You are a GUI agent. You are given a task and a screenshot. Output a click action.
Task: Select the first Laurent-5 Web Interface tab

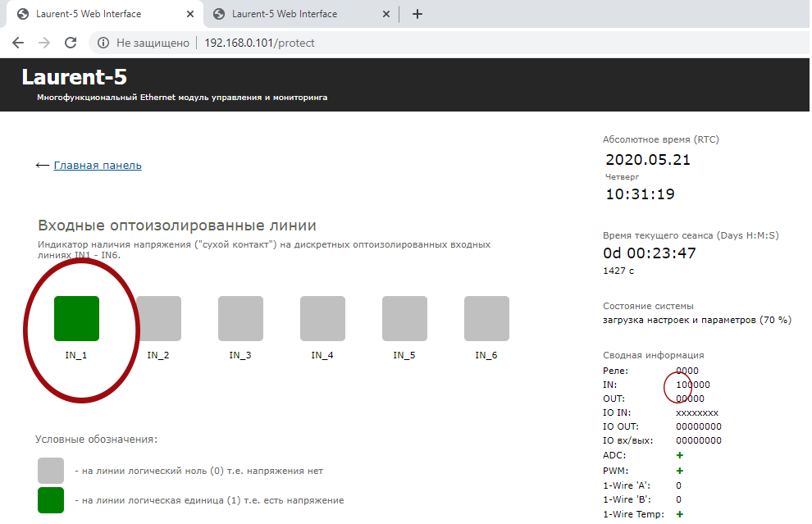click(89, 14)
